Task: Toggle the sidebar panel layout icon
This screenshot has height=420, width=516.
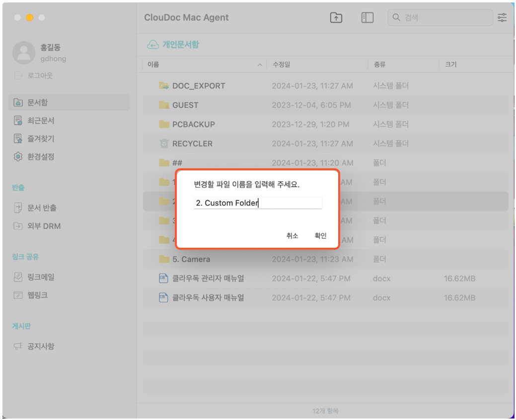Action: pyautogui.click(x=367, y=17)
